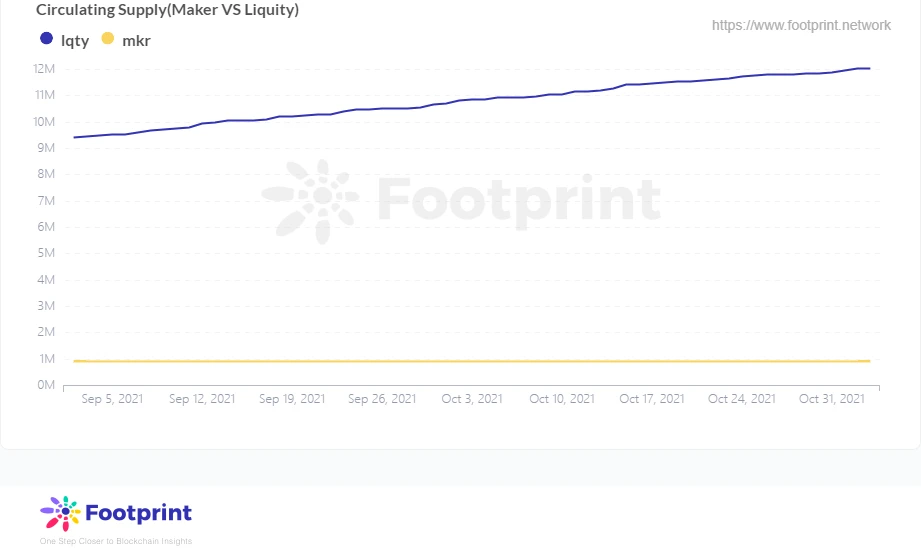
Task: Click the Circulating Supply chart title
Action: pos(167,10)
